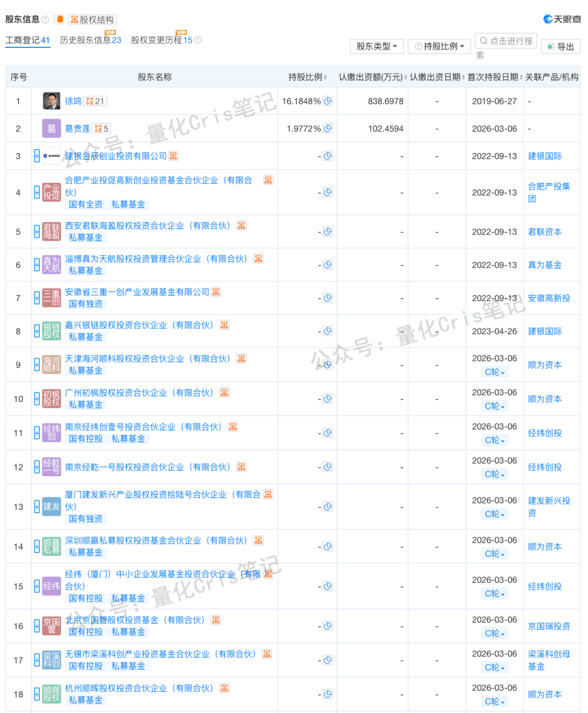Expand row 4 合肥产业投促高新创业投资基金

point(37,192)
